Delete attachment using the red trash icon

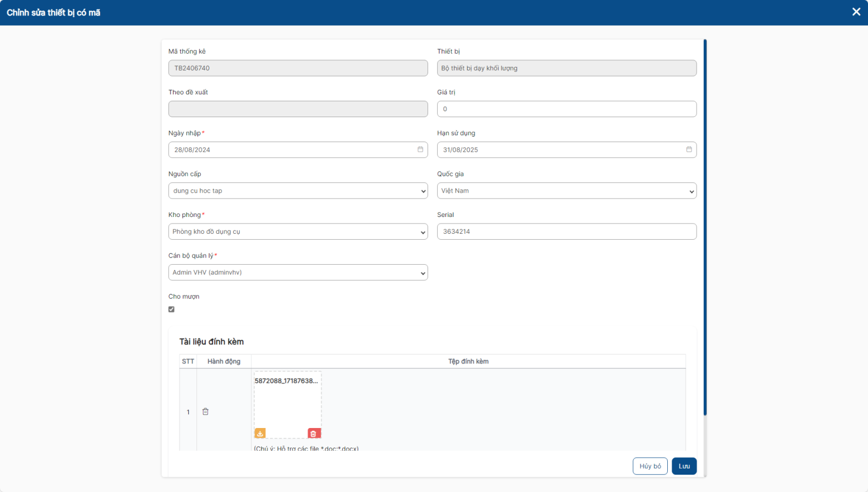[313, 433]
